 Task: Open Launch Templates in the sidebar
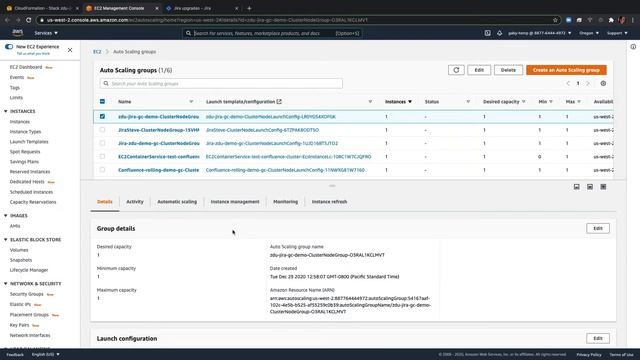pos(29,142)
